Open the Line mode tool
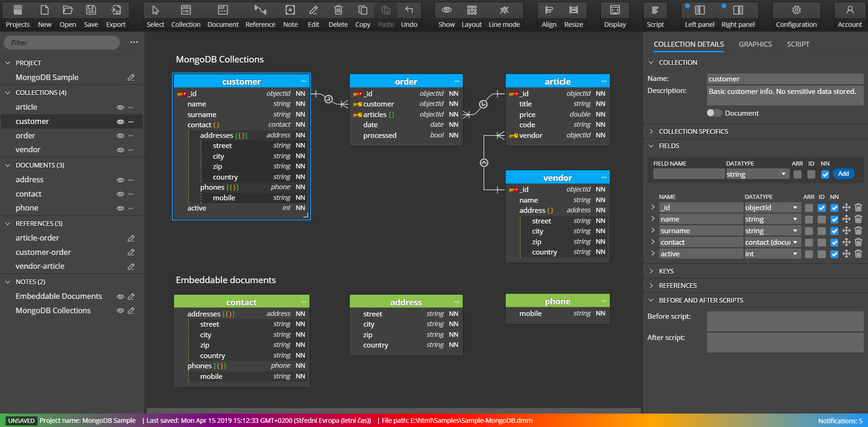868x427 pixels. click(x=504, y=16)
